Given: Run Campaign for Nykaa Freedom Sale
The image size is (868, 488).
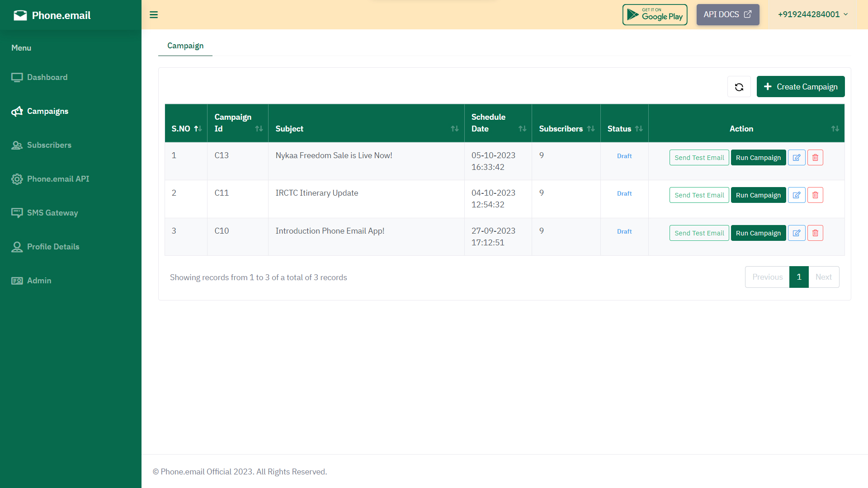Looking at the screenshot, I should point(758,158).
